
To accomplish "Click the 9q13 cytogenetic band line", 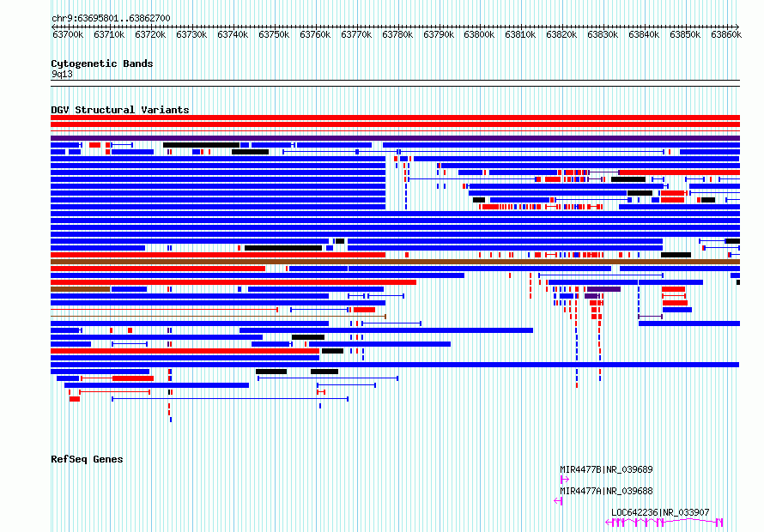I will (x=395, y=83).
